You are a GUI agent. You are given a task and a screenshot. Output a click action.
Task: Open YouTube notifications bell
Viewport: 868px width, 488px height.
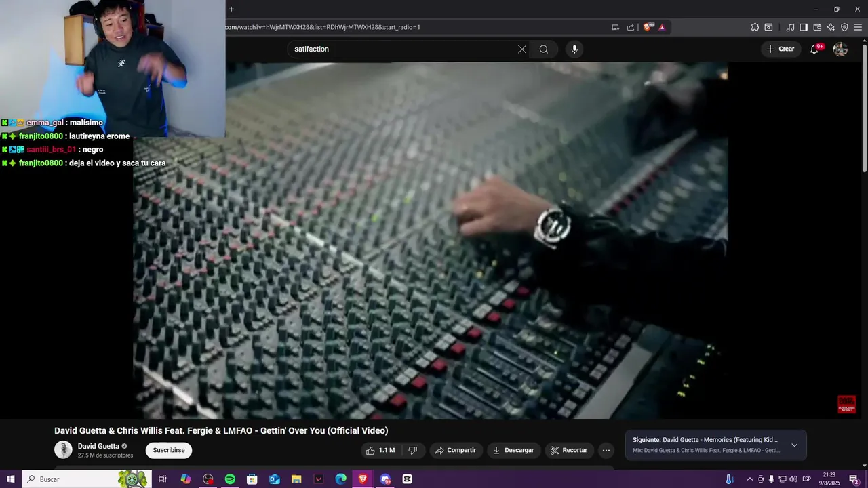coord(815,49)
